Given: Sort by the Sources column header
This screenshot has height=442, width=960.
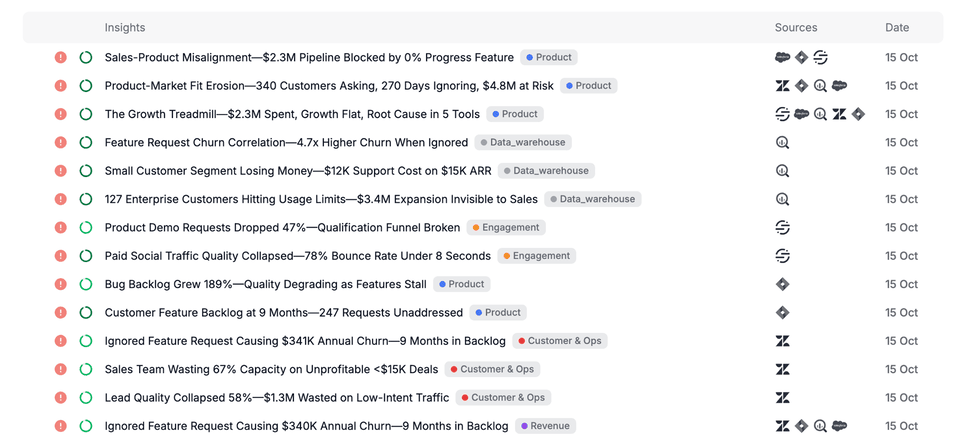Looking at the screenshot, I should (x=796, y=28).
